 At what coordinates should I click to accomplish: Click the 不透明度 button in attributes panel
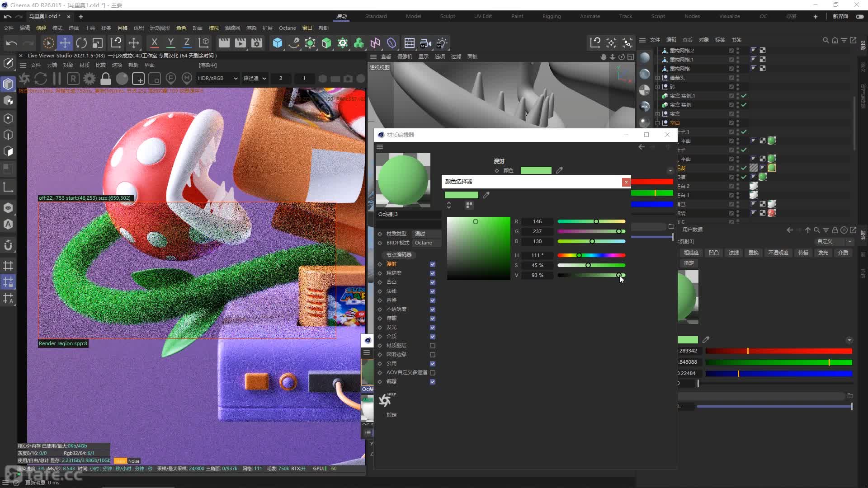coord(778,253)
